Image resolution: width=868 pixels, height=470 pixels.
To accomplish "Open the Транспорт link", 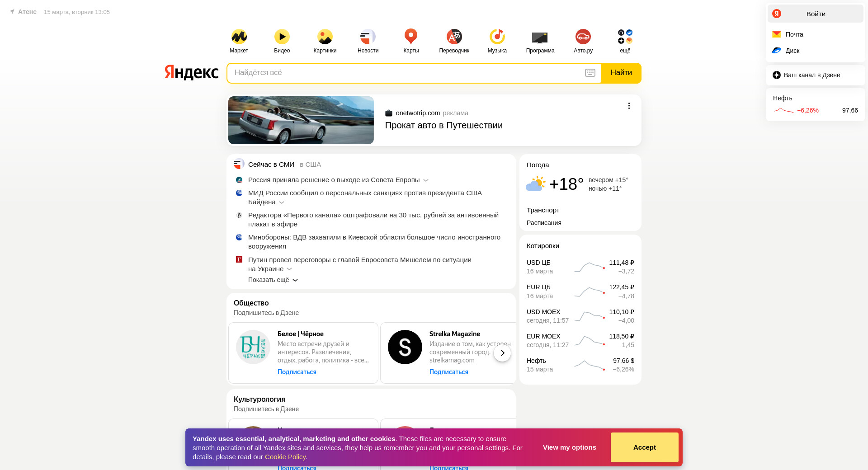I will tap(543, 210).
